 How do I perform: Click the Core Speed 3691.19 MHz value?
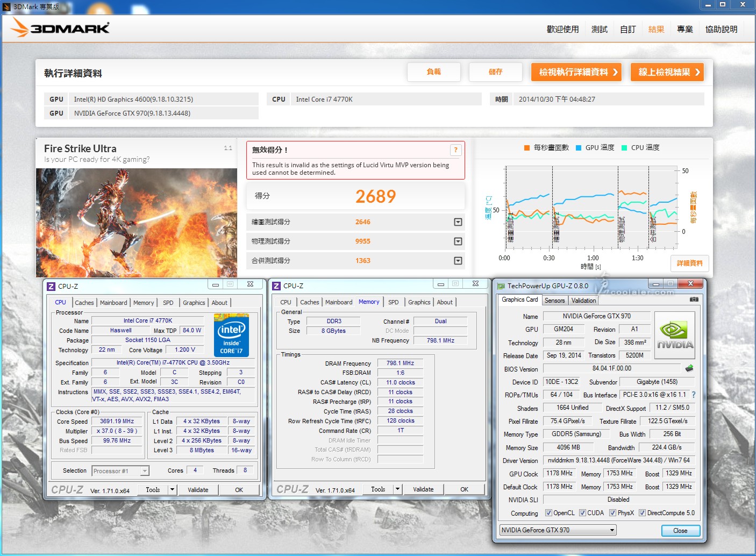click(117, 422)
